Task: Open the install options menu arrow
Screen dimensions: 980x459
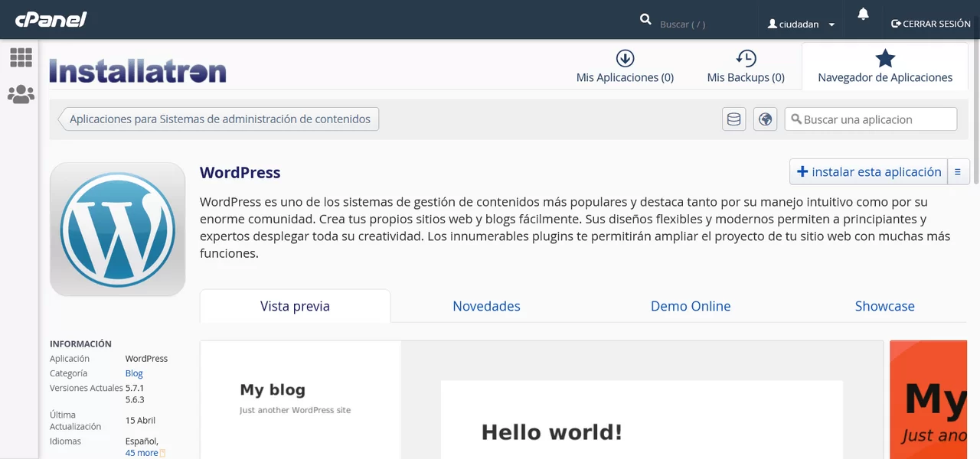Action: (959, 172)
